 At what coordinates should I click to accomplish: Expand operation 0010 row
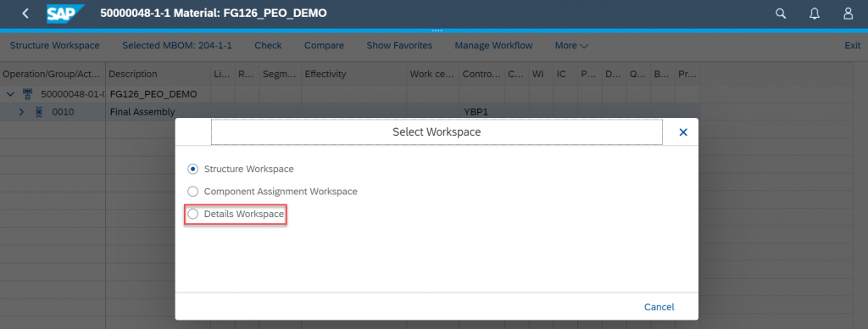(x=21, y=112)
